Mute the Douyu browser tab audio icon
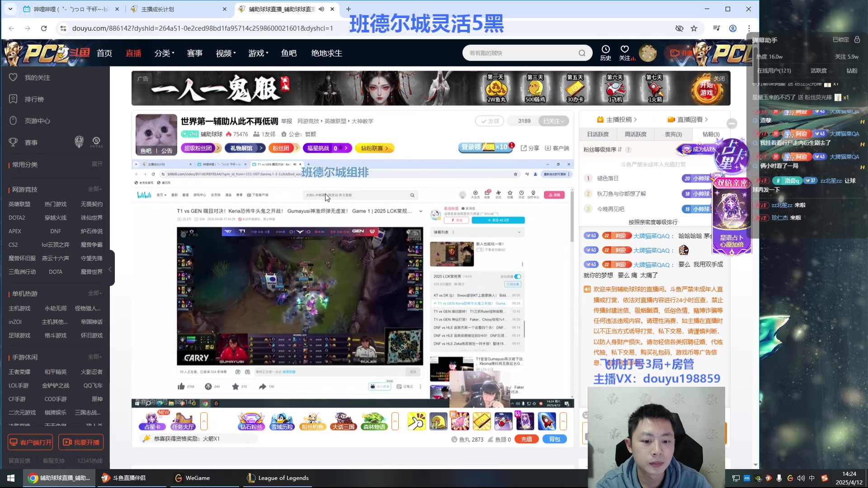This screenshot has height=488, width=868. tap(321, 9)
